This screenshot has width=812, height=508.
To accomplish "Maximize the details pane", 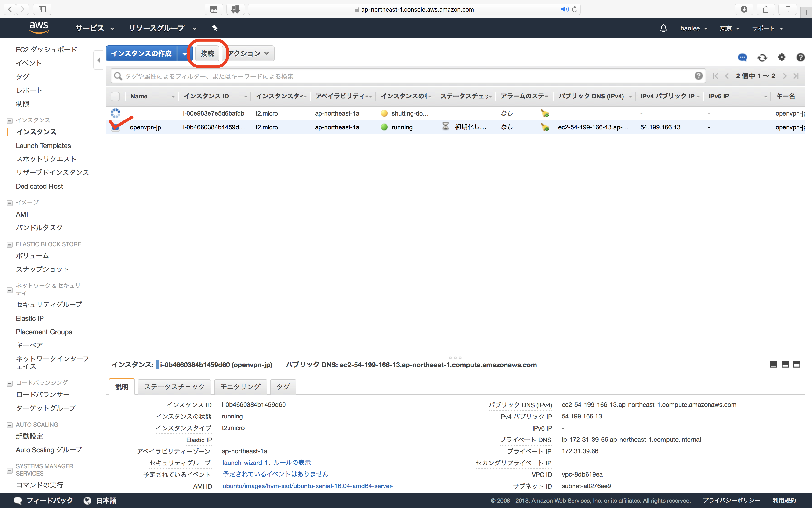I will tap(797, 365).
